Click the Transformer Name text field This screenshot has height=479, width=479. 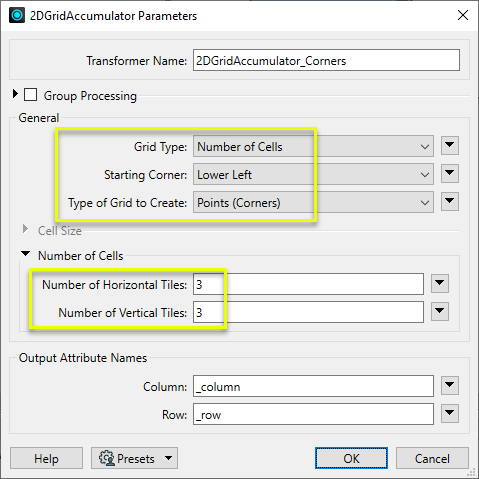click(x=326, y=60)
